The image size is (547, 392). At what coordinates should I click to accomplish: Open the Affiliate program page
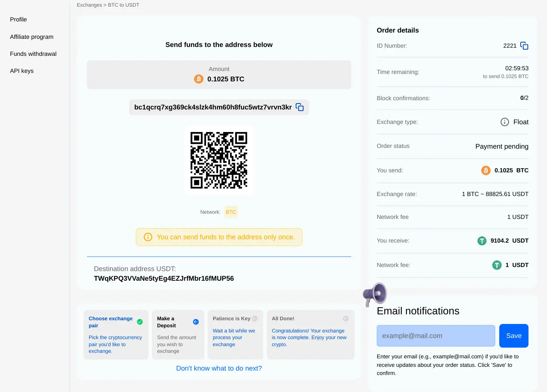coord(32,37)
